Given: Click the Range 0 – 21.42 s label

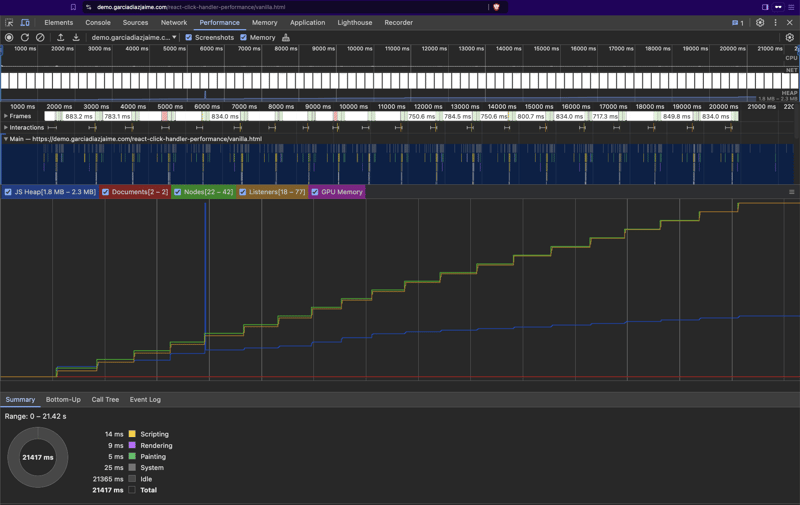Looking at the screenshot, I should (x=36, y=416).
